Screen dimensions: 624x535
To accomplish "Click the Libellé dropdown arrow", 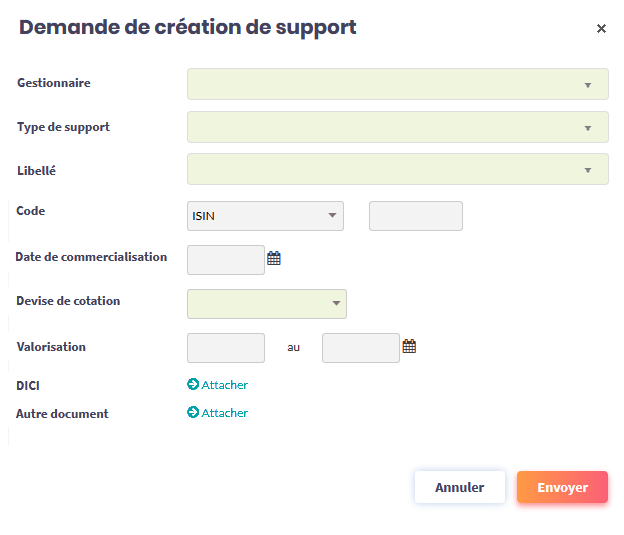I will pos(588,170).
